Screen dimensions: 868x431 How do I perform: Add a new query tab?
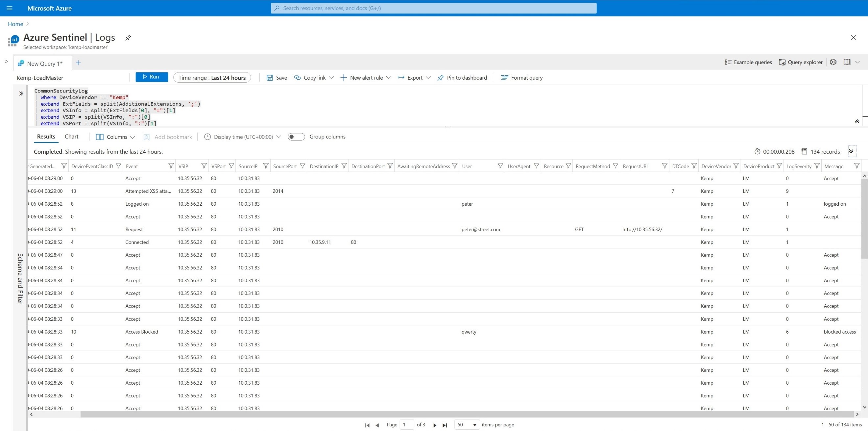(x=78, y=63)
